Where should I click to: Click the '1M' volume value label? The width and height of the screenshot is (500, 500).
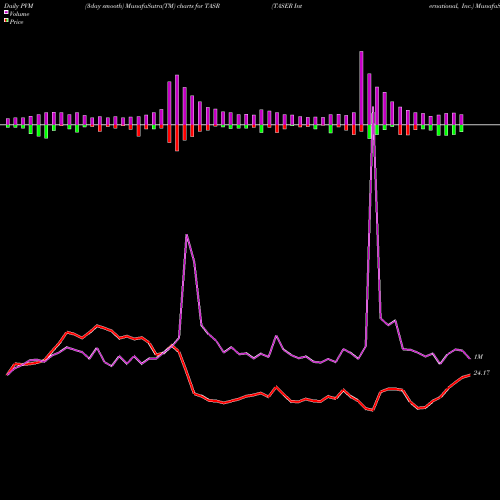tap(478, 357)
